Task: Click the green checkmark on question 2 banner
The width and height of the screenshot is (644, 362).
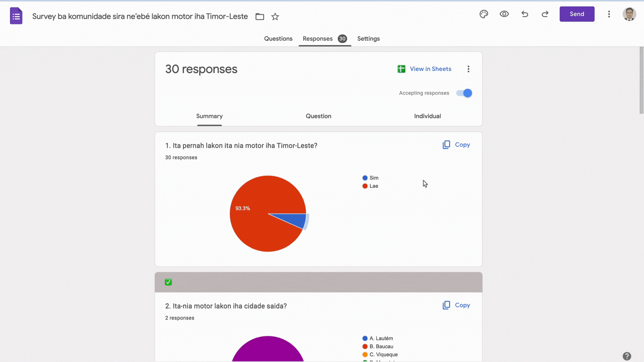Action: point(168,282)
